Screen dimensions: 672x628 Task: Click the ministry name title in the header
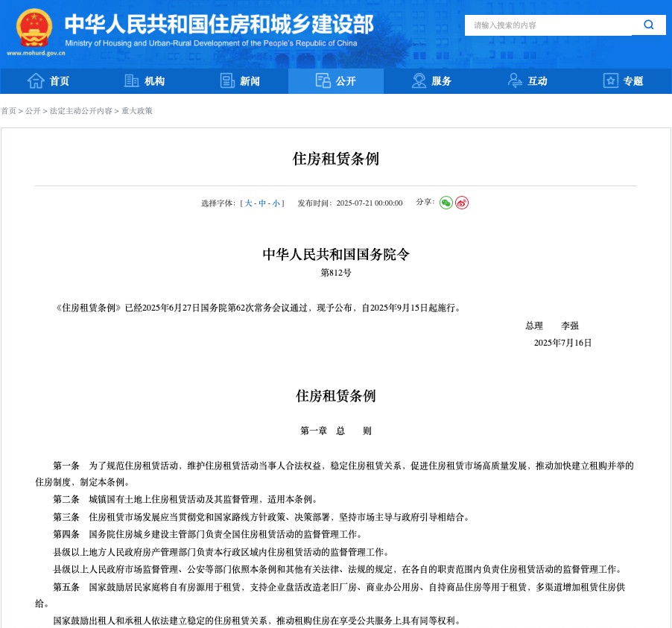coord(219,24)
